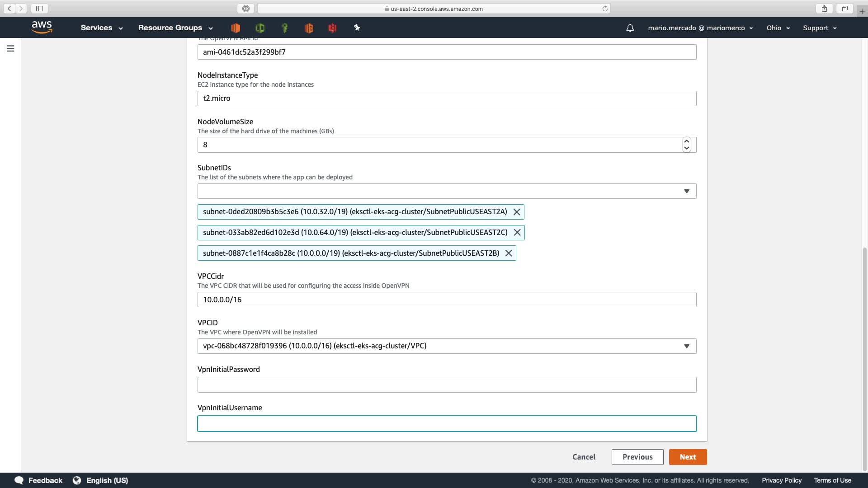Open the VPCID dropdown selector
Image resolution: width=868 pixels, height=488 pixels.
(686, 346)
